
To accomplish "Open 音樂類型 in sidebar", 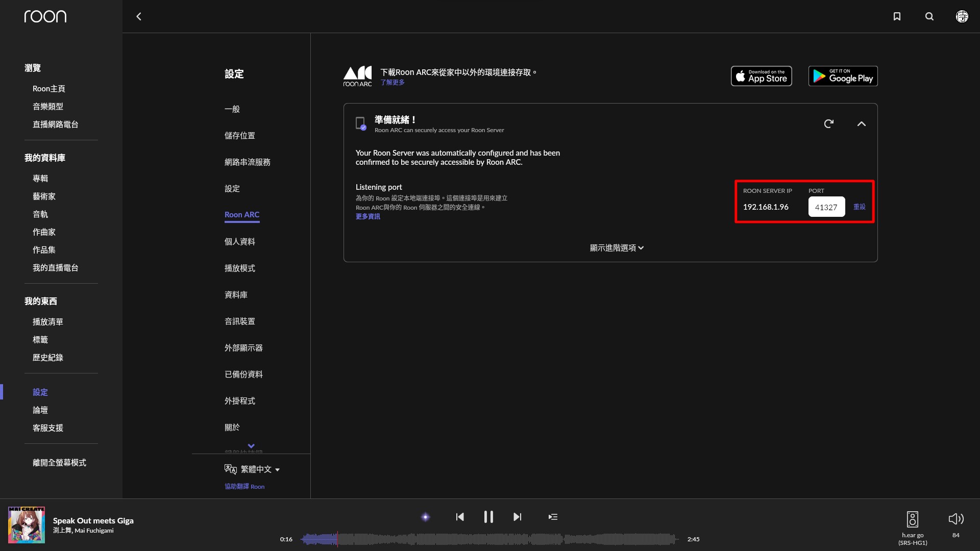I will 48,106.
